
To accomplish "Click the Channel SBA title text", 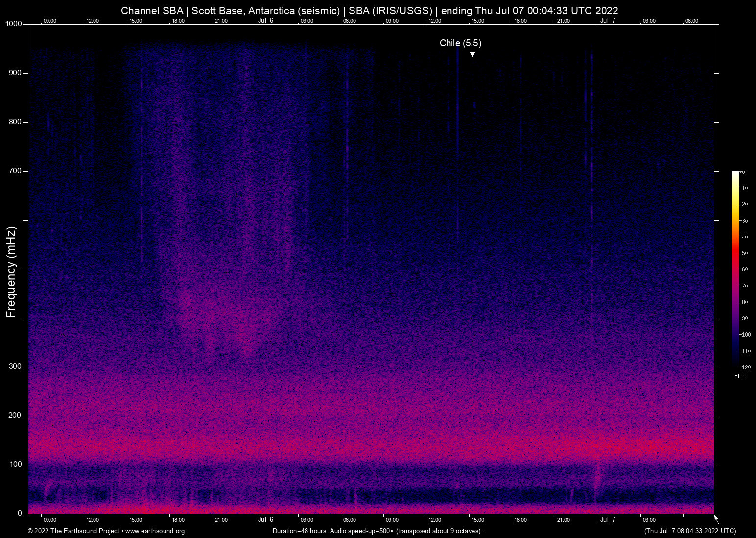I will (x=152, y=10).
